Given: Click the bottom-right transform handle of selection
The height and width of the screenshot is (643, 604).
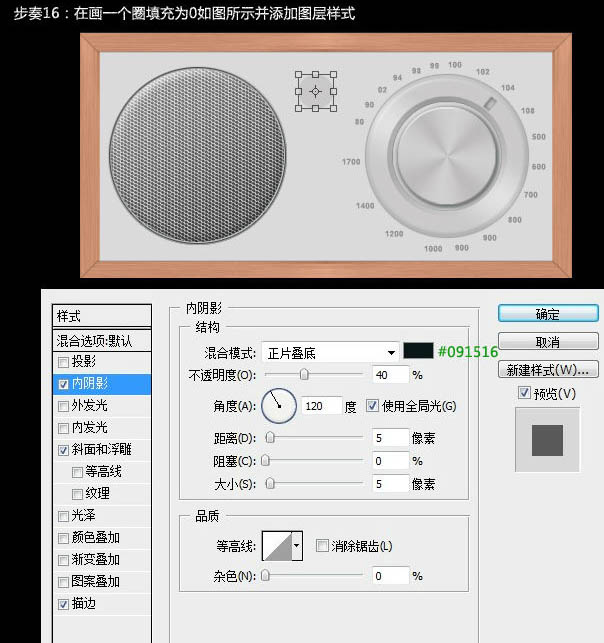Looking at the screenshot, I should coord(333,108).
